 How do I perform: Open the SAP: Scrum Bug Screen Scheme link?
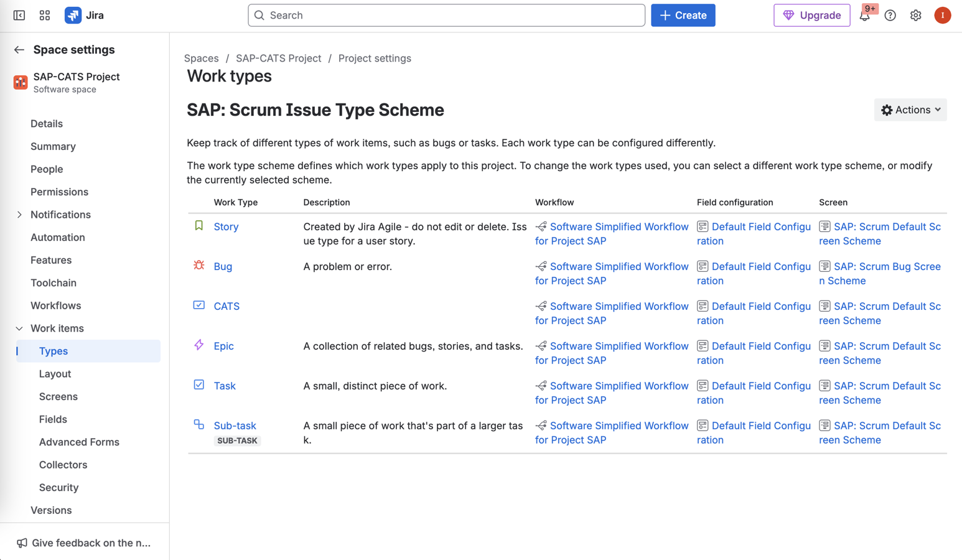[879, 273]
